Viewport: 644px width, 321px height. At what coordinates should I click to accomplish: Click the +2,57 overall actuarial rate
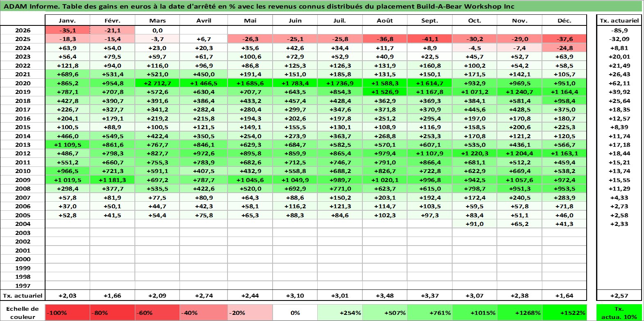coord(619,296)
